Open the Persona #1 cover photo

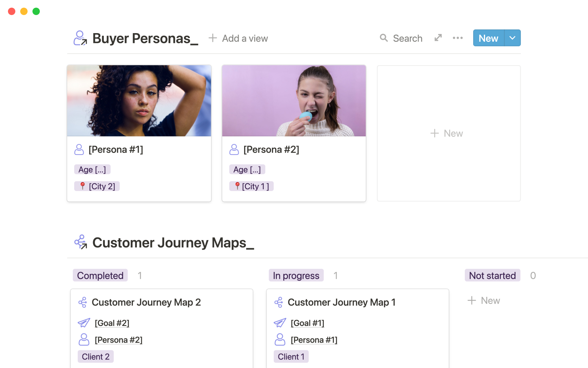pos(139,101)
